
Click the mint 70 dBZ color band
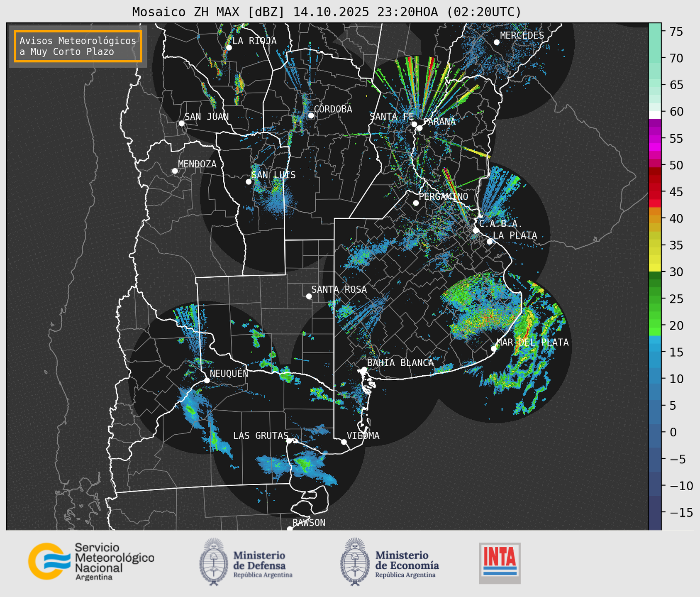point(655,58)
